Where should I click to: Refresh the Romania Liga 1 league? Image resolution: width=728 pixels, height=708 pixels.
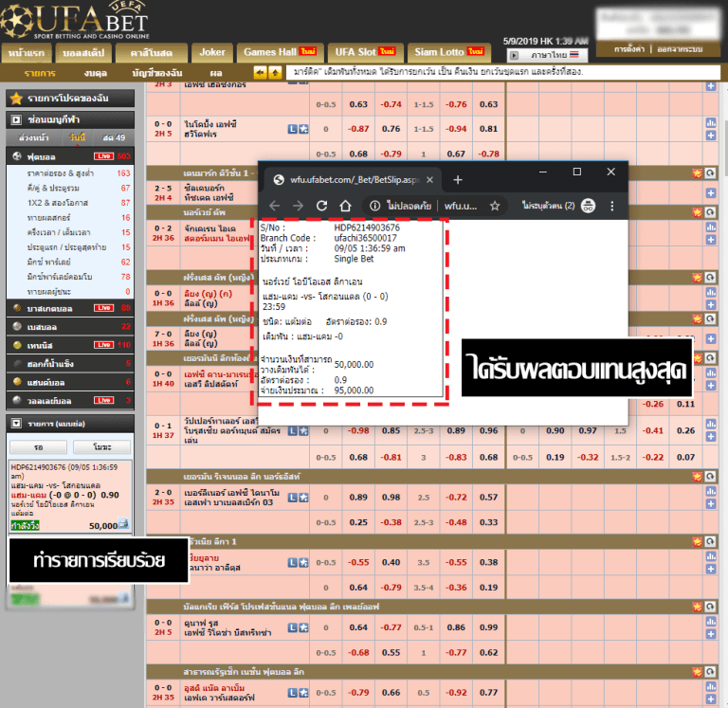click(710, 541)
